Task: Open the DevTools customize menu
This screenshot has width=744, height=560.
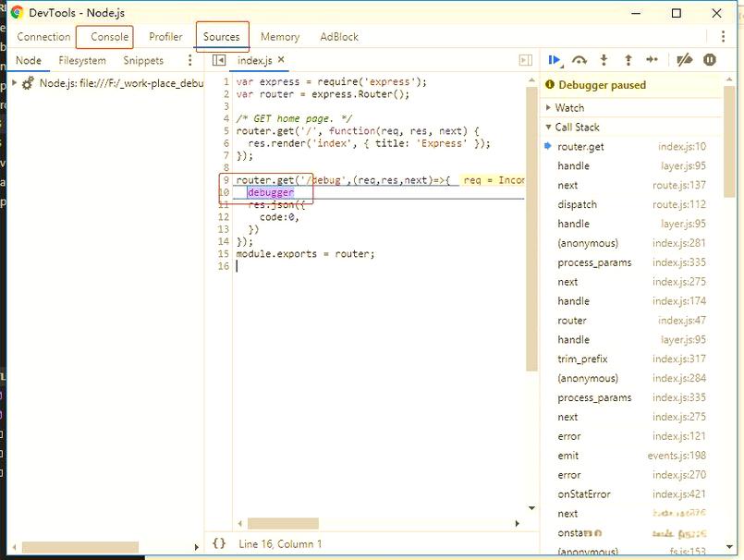Action: click(723, 37)
